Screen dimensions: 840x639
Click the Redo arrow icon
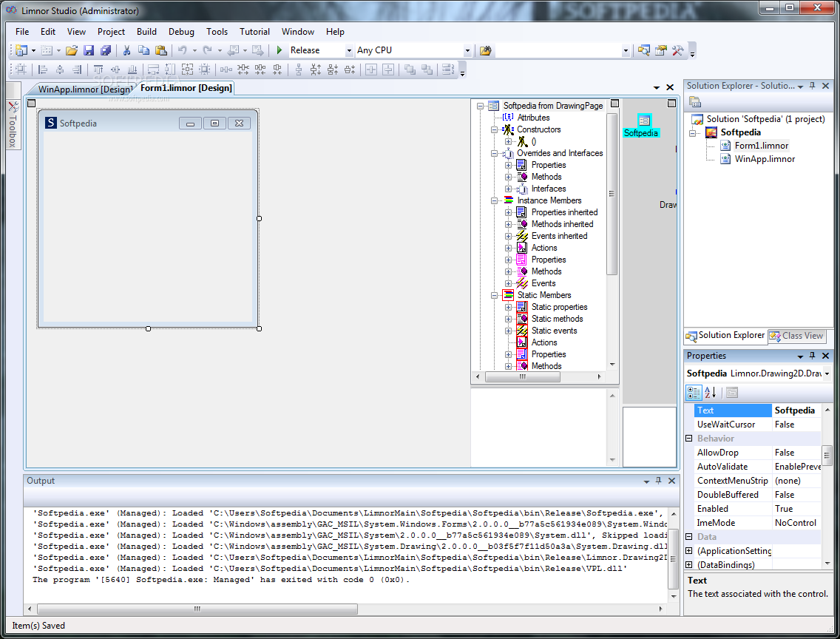[207, 50]
